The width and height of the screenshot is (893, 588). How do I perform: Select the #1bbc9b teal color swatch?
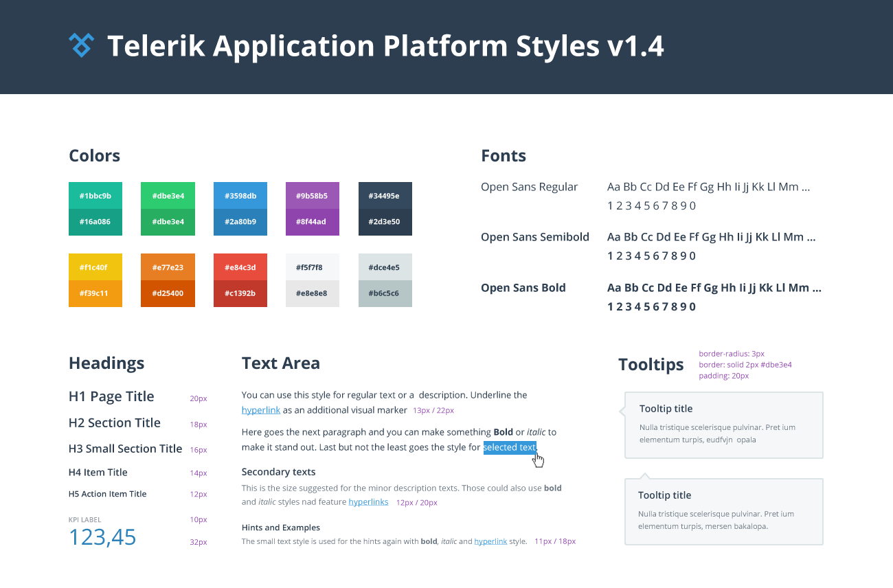(x=95, y=196)
